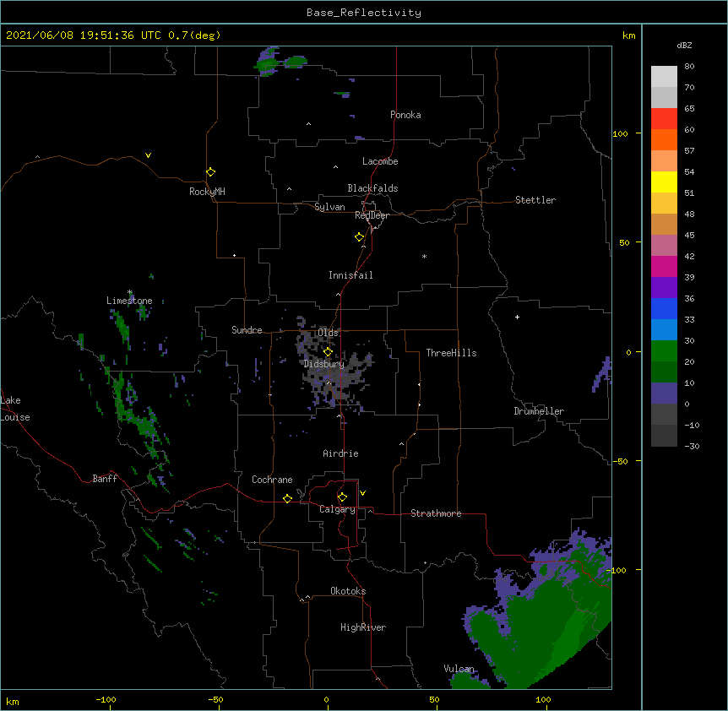Screen dimensions: 728x711
Task: Pick the light blue swatch above legend value 30
Action: coord(664,330)
